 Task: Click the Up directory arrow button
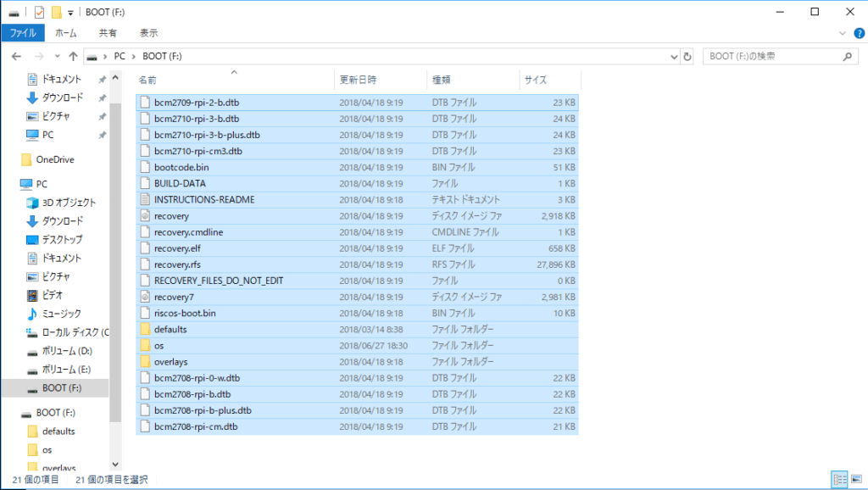tap(73, 57)
